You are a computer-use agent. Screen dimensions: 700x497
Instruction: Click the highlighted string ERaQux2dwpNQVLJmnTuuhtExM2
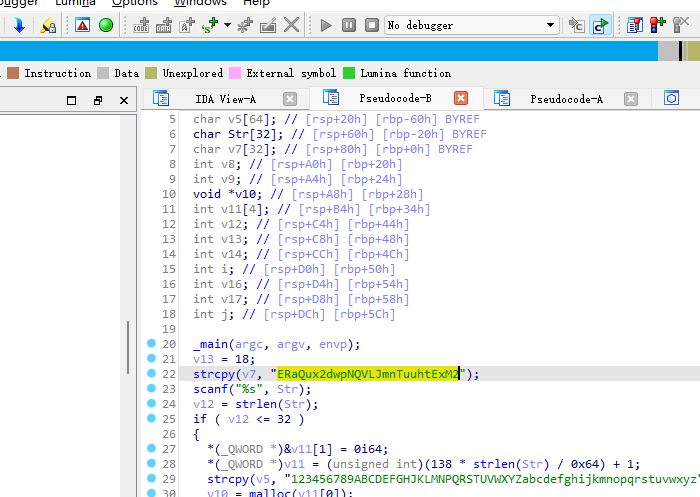[368, 374]
